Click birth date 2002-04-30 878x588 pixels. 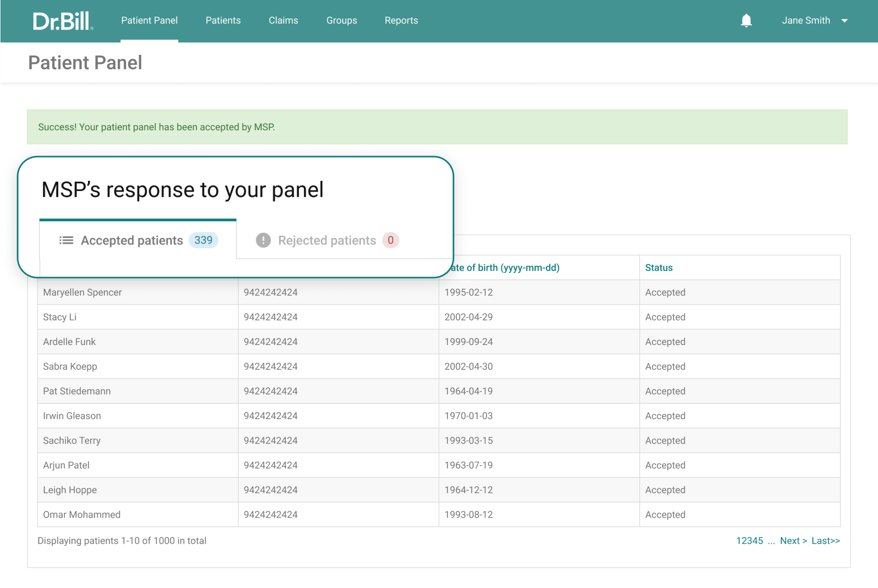[x=469, y=366]
